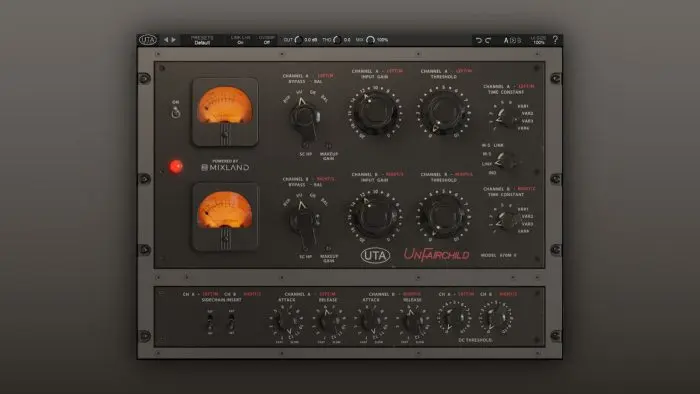Load the previous preset with left arrow
Viewport: 700px width, 394px height.
(166, 40)
